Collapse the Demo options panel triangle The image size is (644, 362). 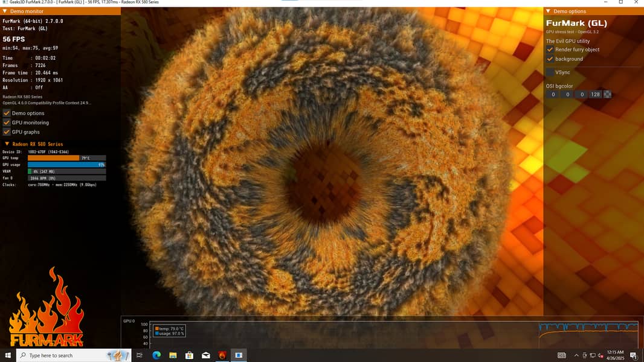coord(548,11)
